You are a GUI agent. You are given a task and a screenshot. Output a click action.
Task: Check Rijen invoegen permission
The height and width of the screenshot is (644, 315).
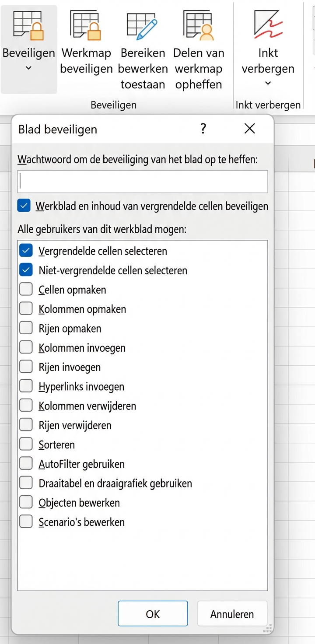tap(26, 366)
